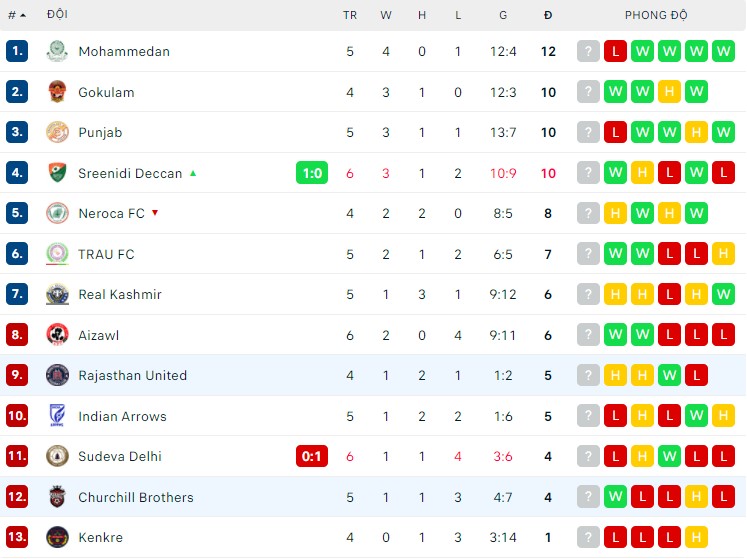The width and height of the screenshot is (747, 559).
Task: Sort the table by the # column arrow
Action: pyautogui.click(x=23, y=15)
